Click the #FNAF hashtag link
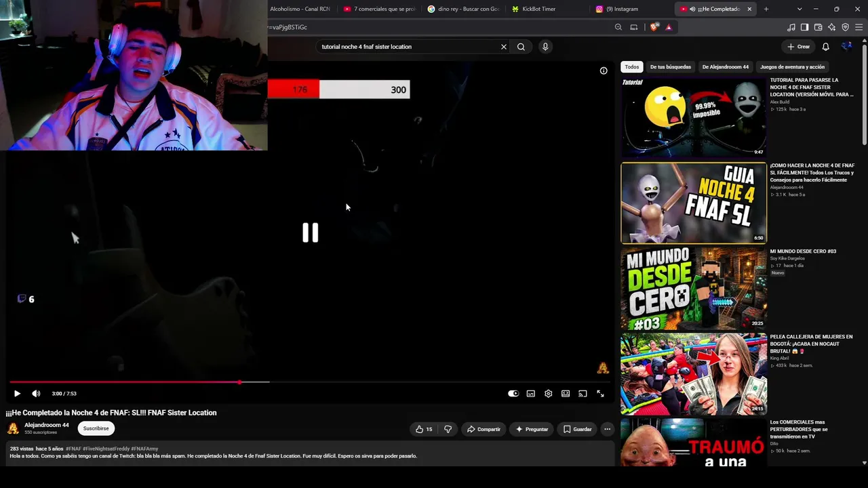 (73, 449)
